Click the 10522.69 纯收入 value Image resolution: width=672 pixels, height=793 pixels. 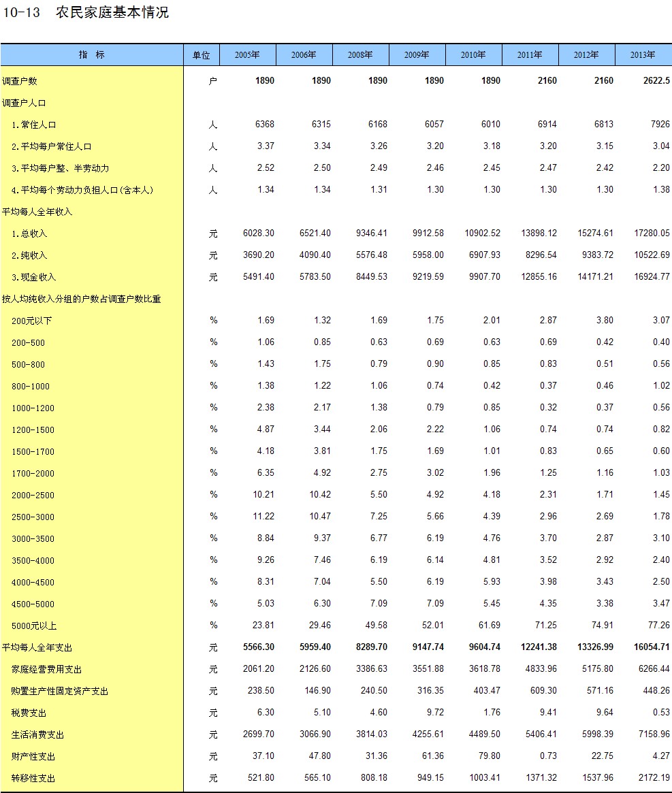(x=652, y=255)
